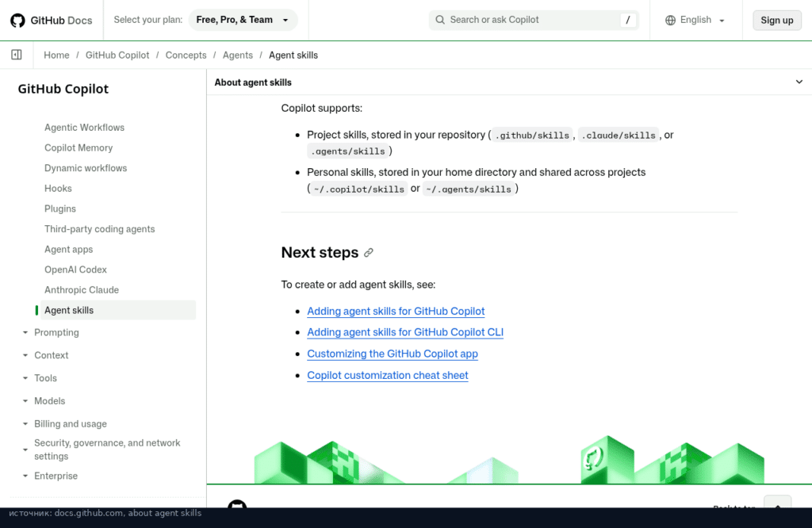This screenshot has height=528, width=812.
Task: Open Adding agent skills for Copilot CLI link
Action: click(x=405, y=332)
